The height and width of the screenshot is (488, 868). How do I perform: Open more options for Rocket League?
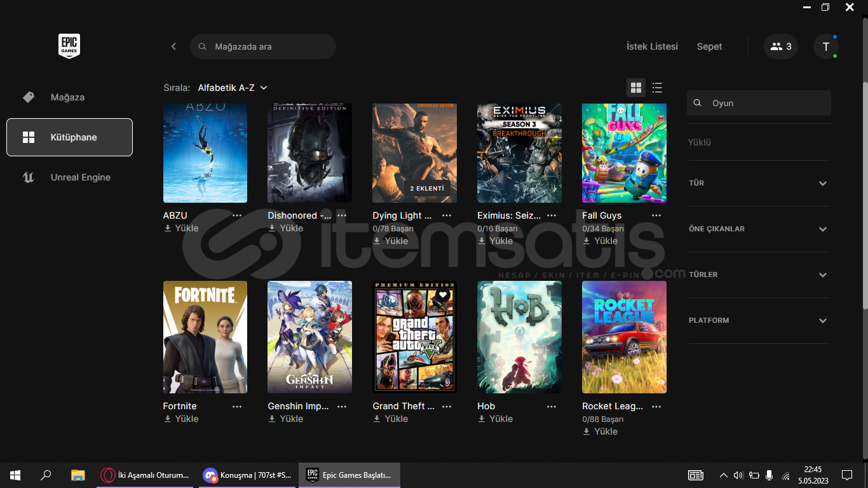click(x=656, y=406)
